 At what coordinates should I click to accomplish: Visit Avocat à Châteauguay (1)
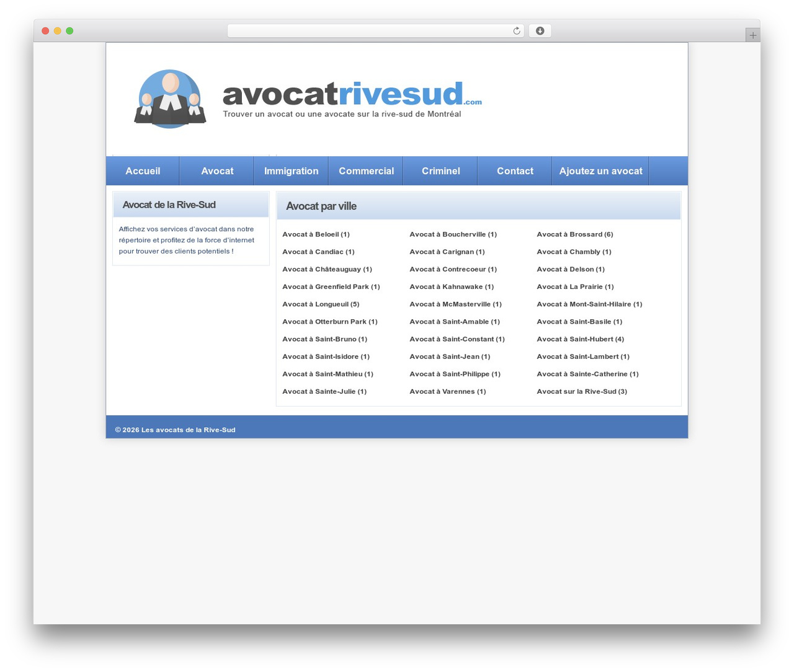tap(327, 269)
